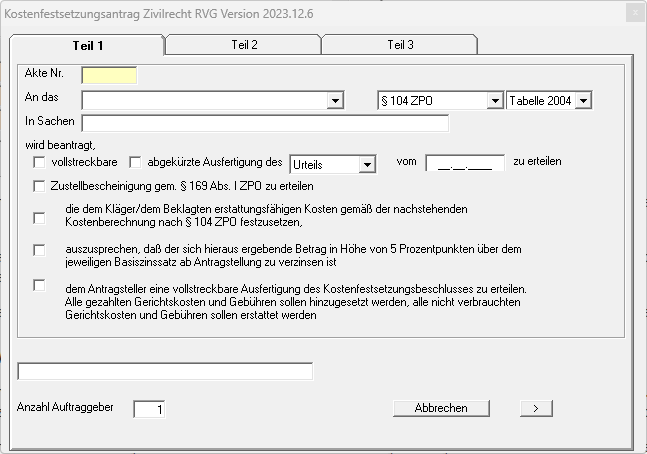Click the 'wird beantragt,' label

(x=60, y=145)
